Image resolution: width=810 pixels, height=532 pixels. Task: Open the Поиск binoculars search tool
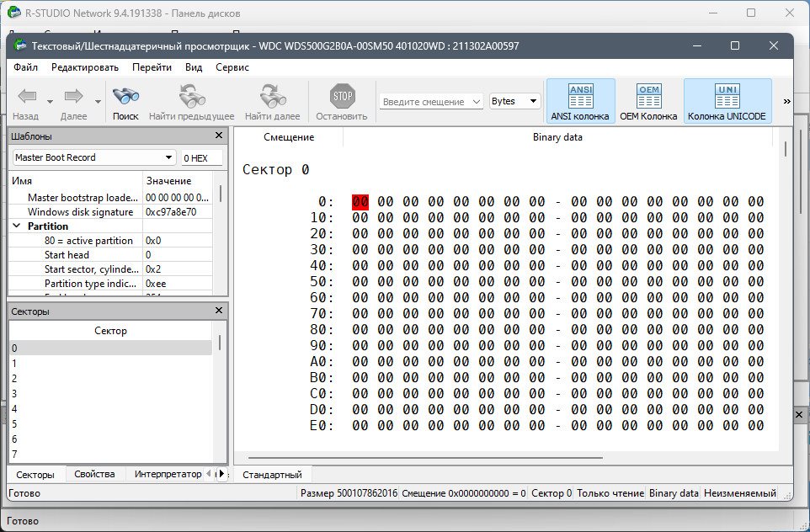125,102
